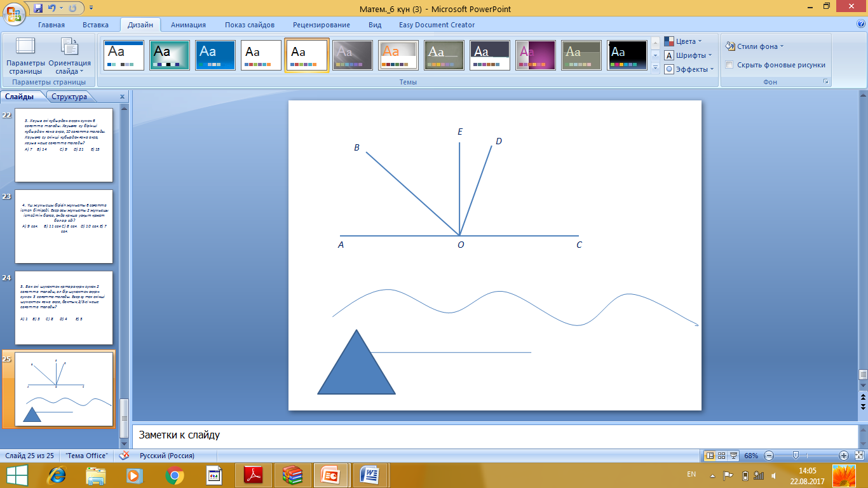Expand the full themes gallery
The width and height of the screenshot is (868, 488).
point(656,69)
